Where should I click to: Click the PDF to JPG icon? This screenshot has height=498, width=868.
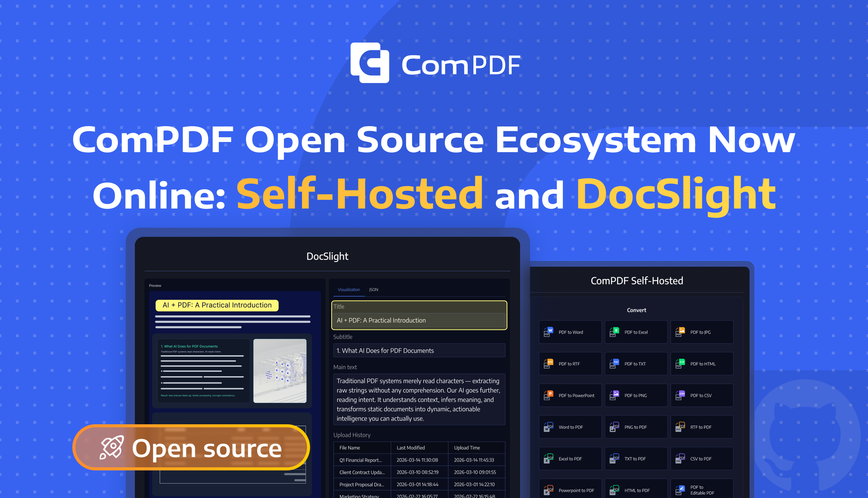coord(680,332)
